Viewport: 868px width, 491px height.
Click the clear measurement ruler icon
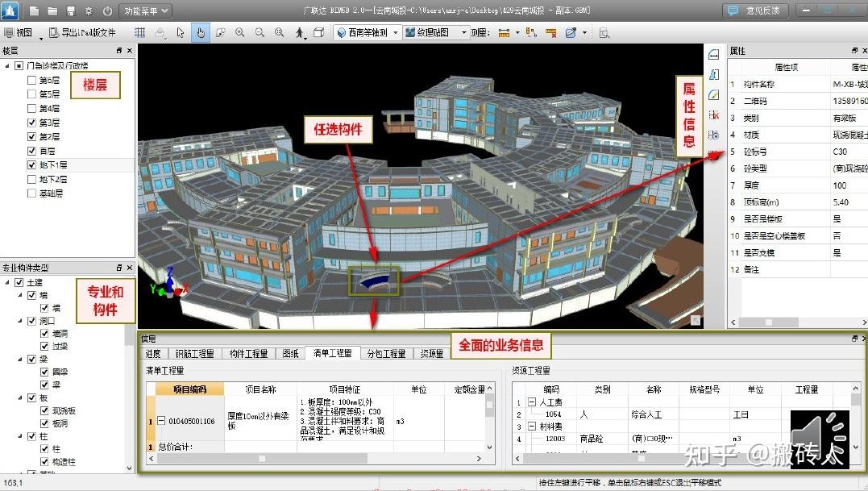pos(550,33)
